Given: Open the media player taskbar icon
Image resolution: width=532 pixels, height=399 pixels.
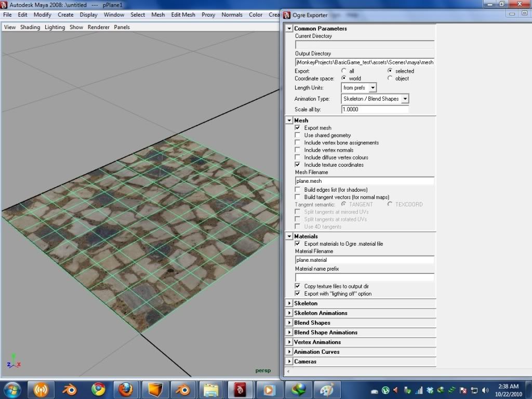Looking at the screenshot, I should click(x=269, y=389).
